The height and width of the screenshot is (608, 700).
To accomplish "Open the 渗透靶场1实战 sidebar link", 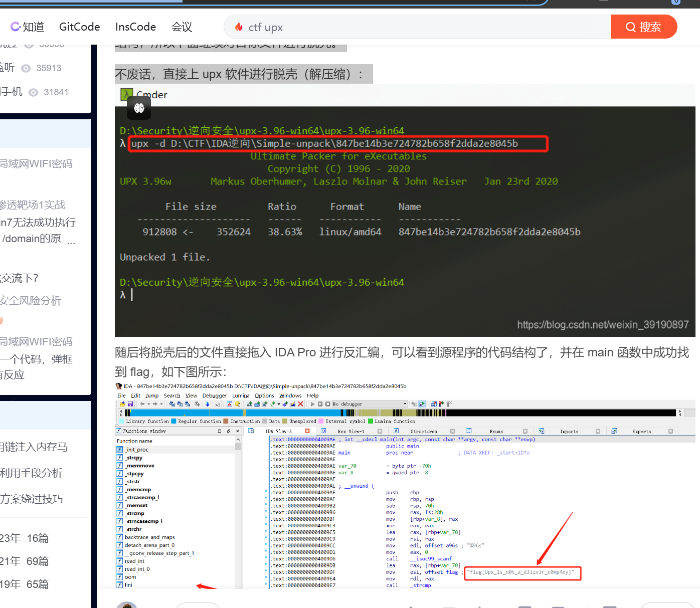I will tap(33, 205).
